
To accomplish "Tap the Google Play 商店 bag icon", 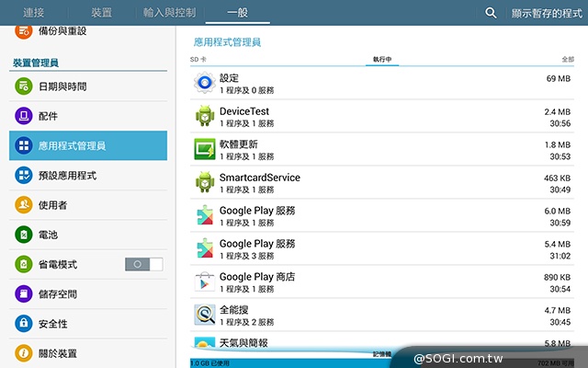I will tap(205, 282).
